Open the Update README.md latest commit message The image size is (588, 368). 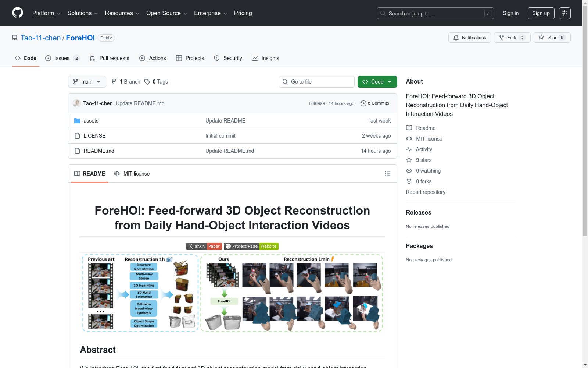point(140,103)
